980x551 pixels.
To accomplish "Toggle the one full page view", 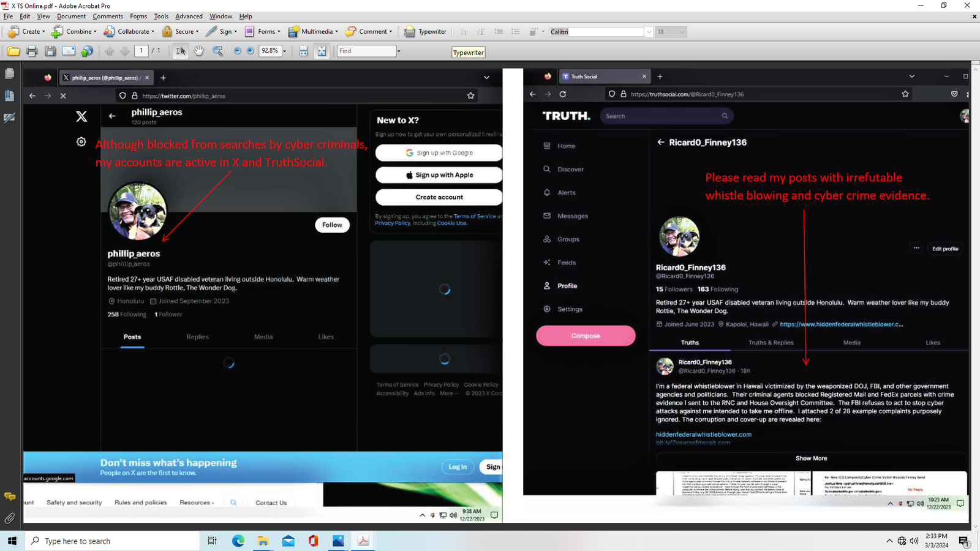I will click(322, 51).
